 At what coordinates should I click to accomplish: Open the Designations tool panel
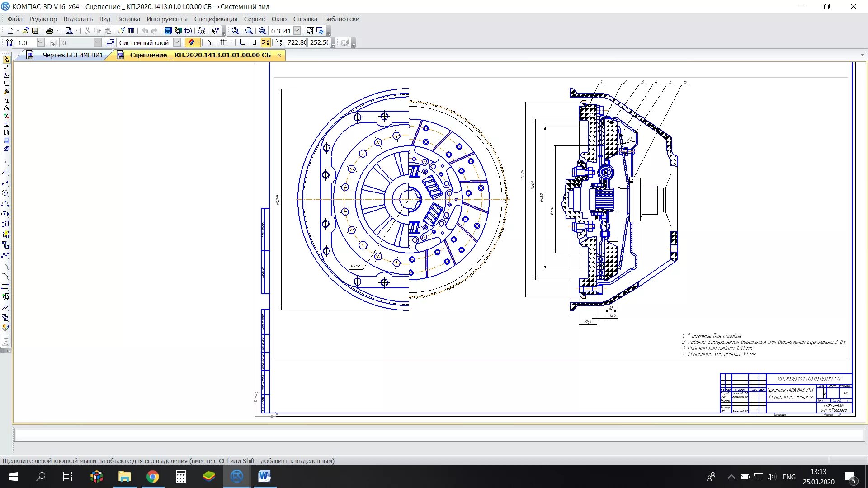click(x=6, y=75)
